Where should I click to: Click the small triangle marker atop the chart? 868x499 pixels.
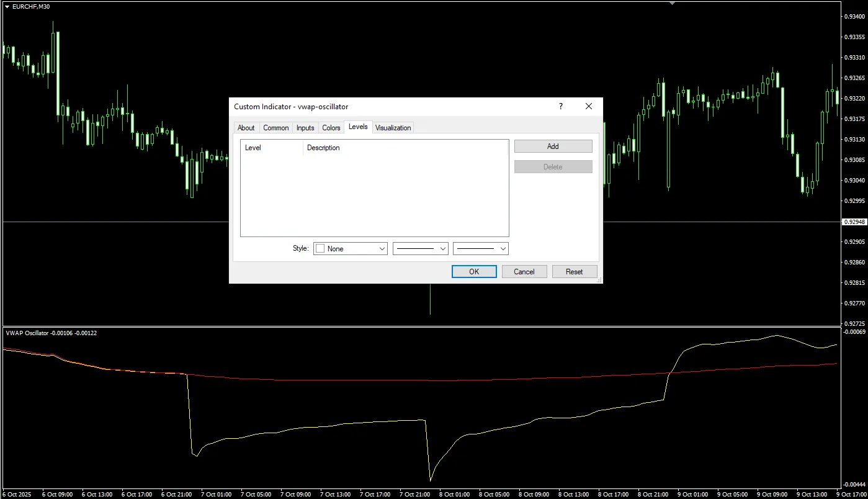(x=673, y=2)
